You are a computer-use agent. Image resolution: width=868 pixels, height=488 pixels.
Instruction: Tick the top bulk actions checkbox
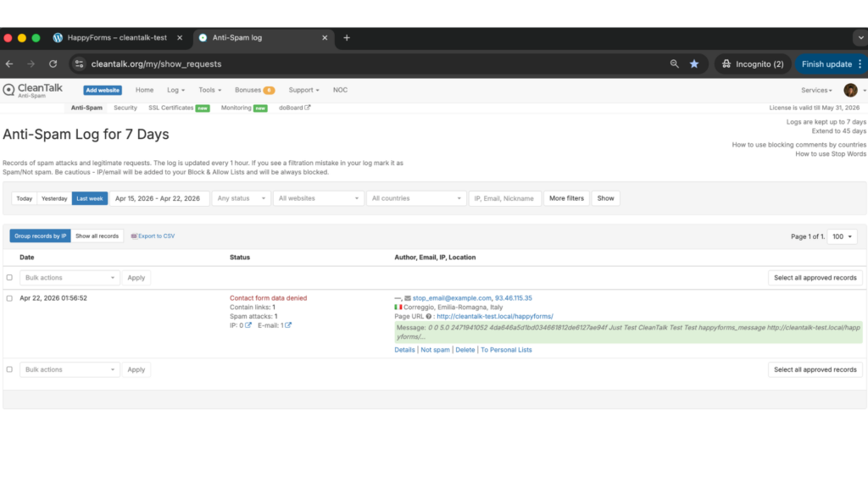8,277
